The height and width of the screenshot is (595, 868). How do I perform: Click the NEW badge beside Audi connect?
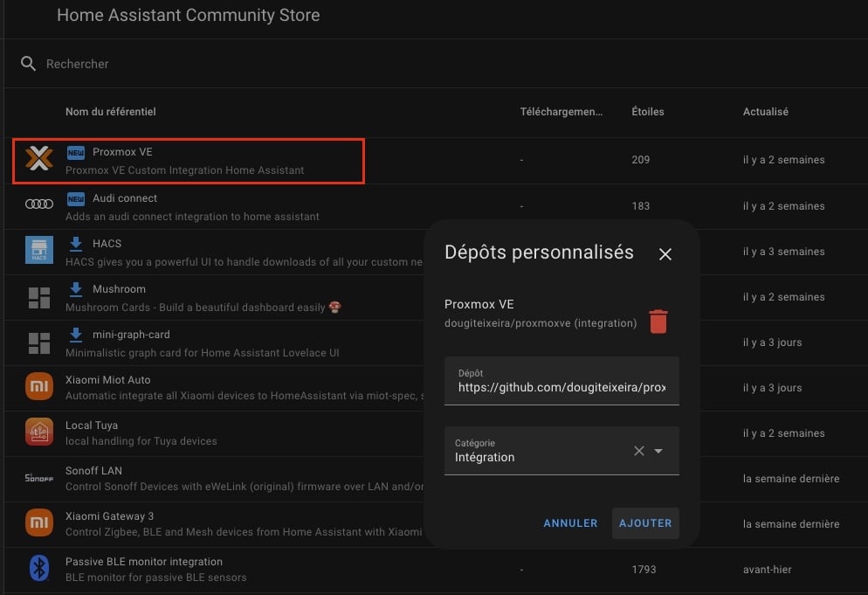(x=75, y=198)
